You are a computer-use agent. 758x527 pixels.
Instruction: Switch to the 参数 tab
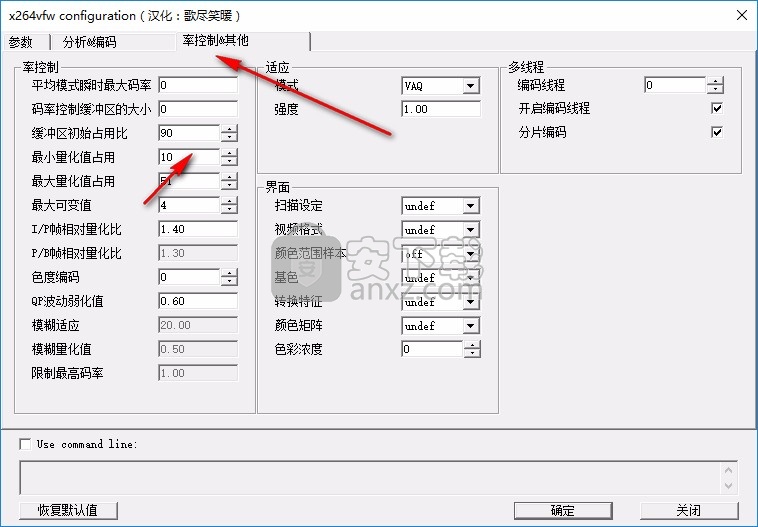[21, 42]
